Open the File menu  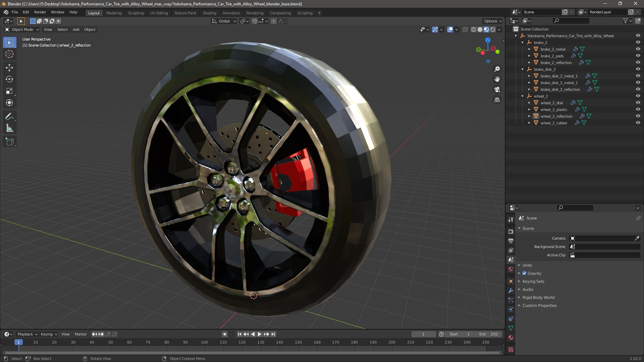point(15,12)
